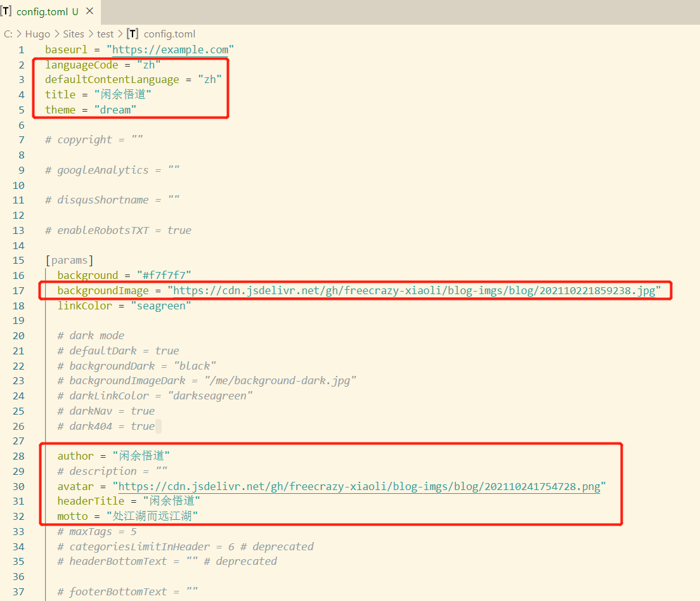Click config.toml file name in the breadcrumb
700x601 pixels.
pyautogui.click(x=169, y=34)
